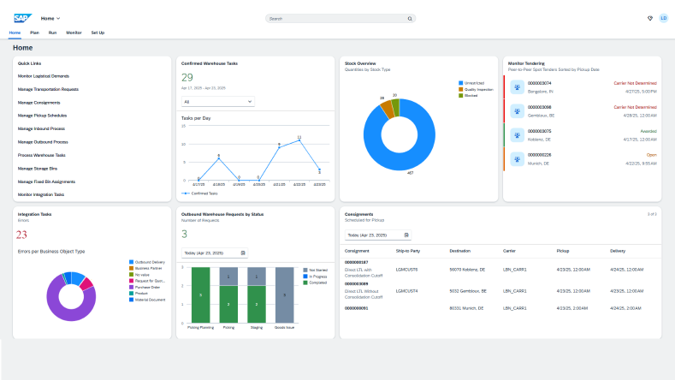Switch to the Run tab
The image size is (675, 380).
pyautogui.click(x=53, y=33)
